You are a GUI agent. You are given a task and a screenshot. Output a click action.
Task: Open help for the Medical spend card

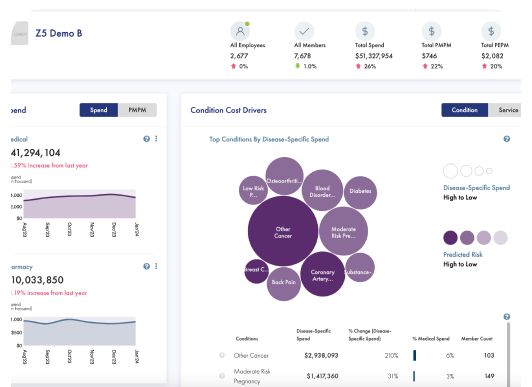(147, 139)
